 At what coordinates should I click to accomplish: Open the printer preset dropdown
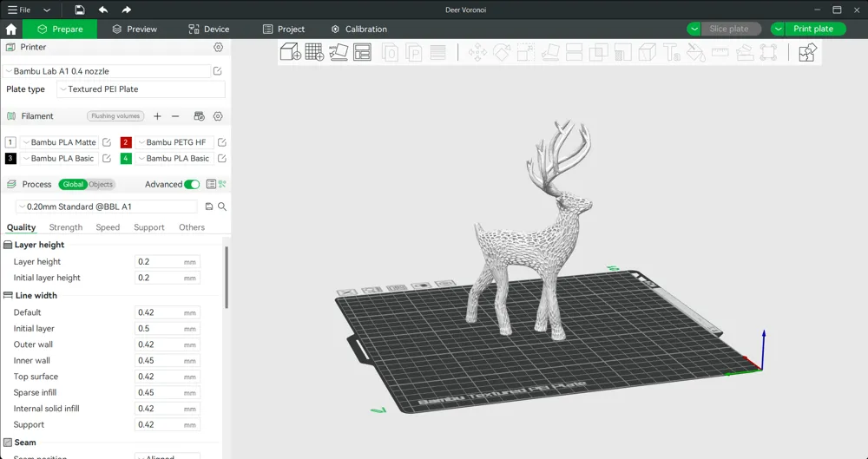point(106,71)
